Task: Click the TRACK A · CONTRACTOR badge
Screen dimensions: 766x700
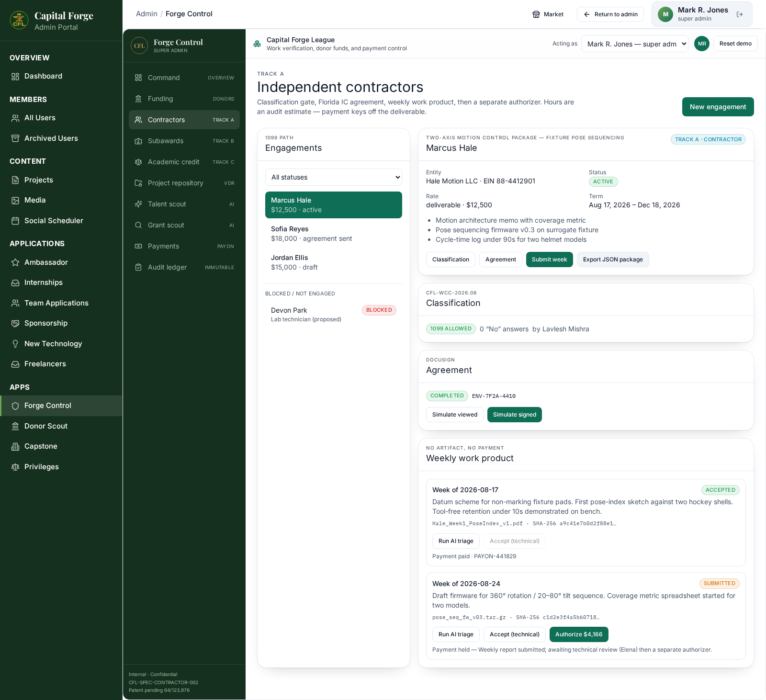Action: (x=708, y=139)
